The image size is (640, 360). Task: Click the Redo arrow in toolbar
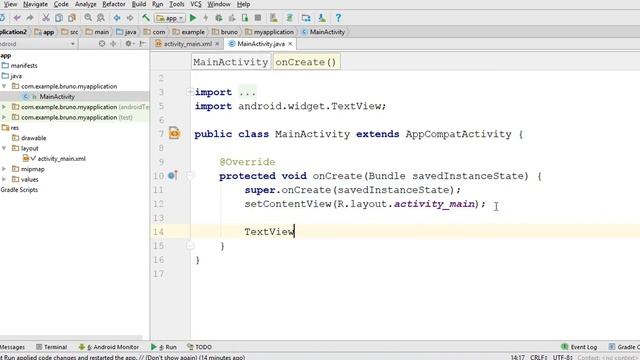click(x=30, y=18)
